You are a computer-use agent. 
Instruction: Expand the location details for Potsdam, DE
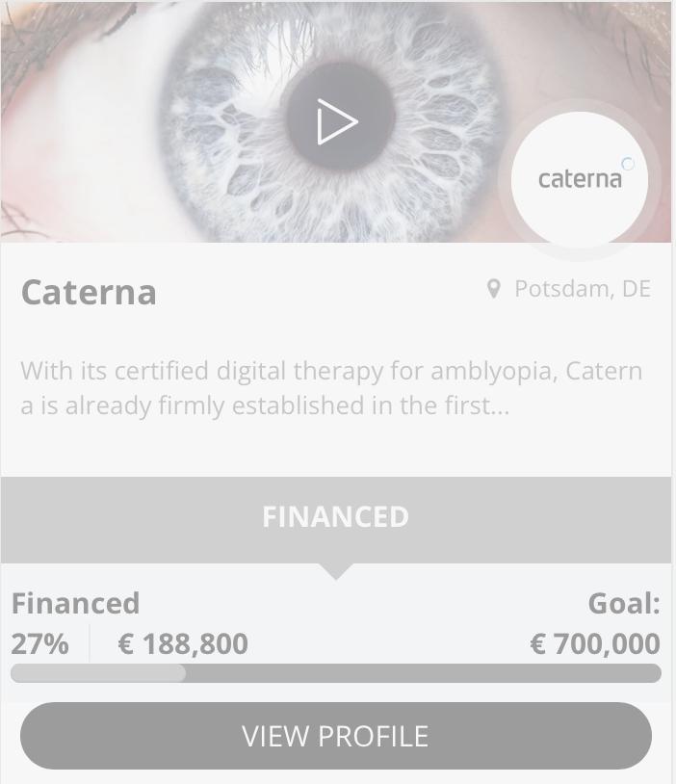point(582,288)
